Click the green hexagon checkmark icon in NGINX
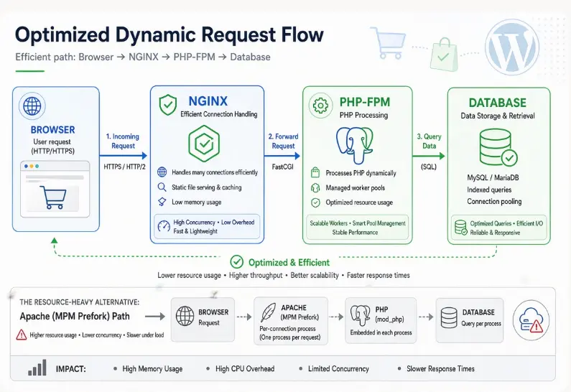The width and height of the screenshot is (571, 392). click(204, 144)
